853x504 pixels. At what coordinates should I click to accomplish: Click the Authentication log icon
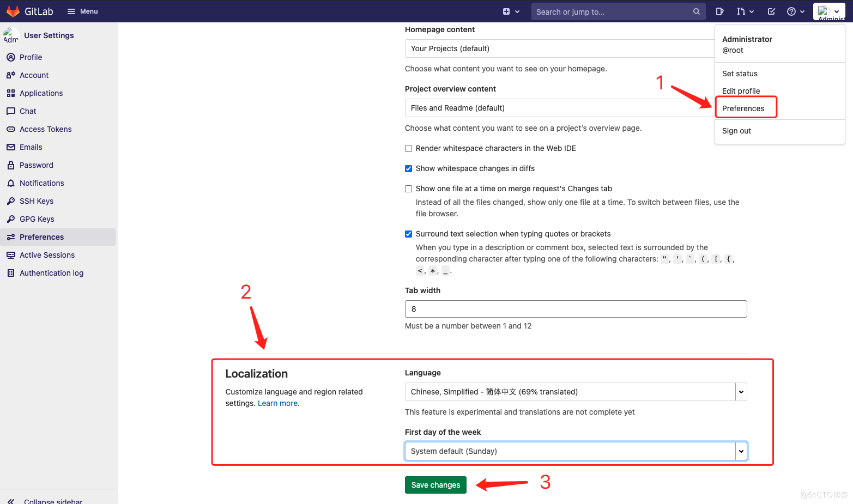tap(11, 273)
